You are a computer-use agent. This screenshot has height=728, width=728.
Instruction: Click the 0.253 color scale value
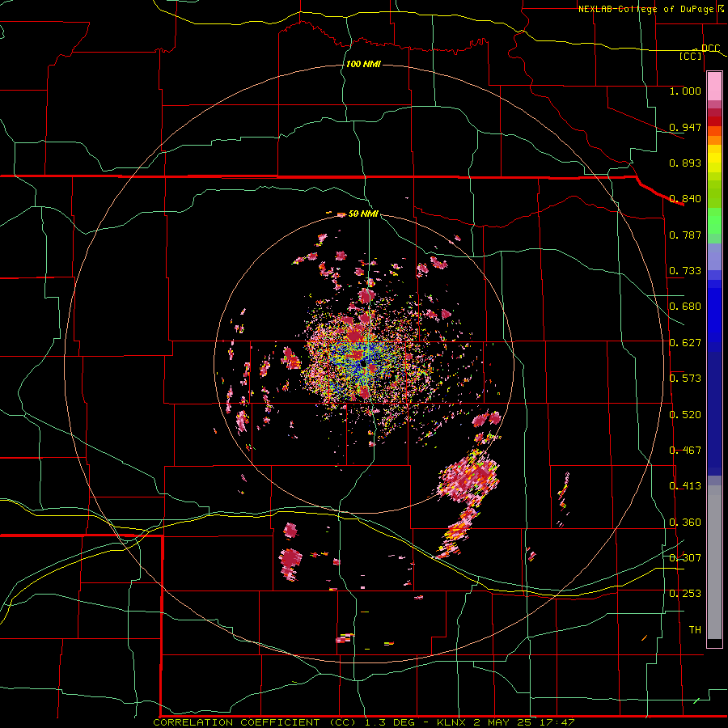pos(685,594)
